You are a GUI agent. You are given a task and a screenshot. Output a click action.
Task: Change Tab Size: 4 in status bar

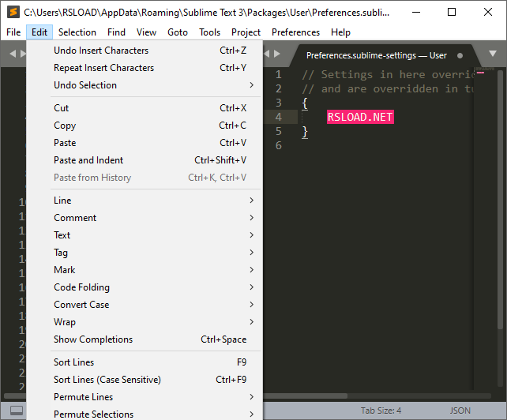(x=381, y=411)
